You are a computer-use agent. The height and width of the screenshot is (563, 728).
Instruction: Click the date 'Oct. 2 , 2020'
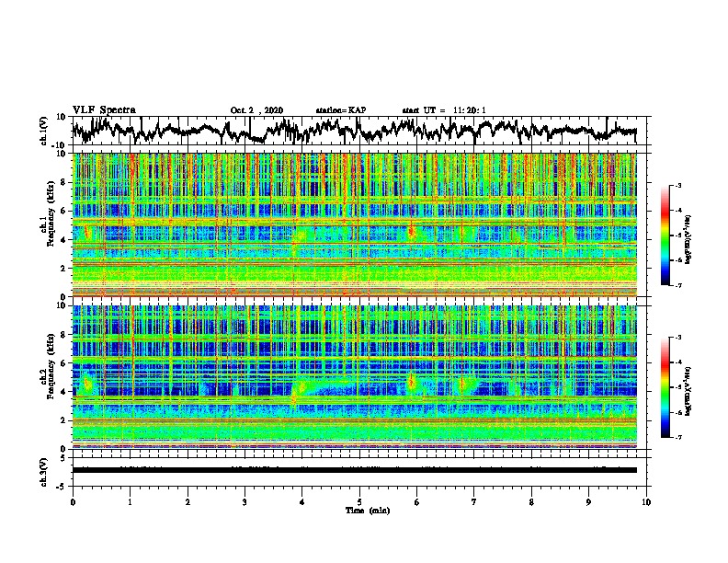click(256, 110)
